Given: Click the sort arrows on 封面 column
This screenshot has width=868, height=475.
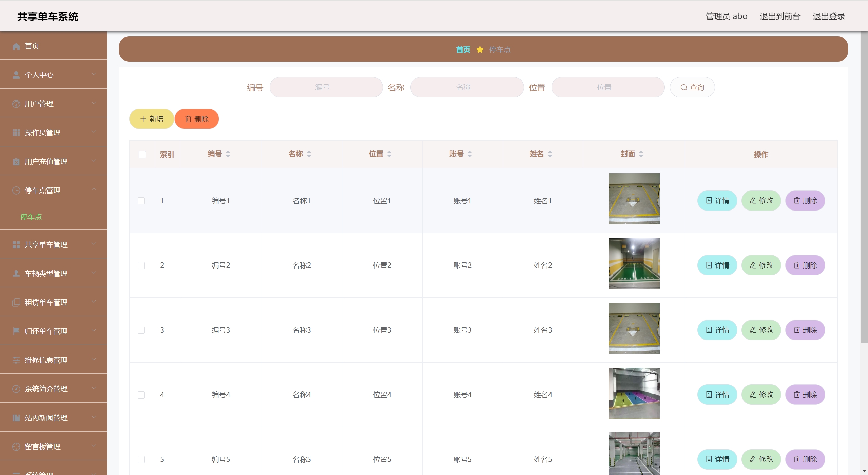Looking at the screenshot, I should 641,154.
